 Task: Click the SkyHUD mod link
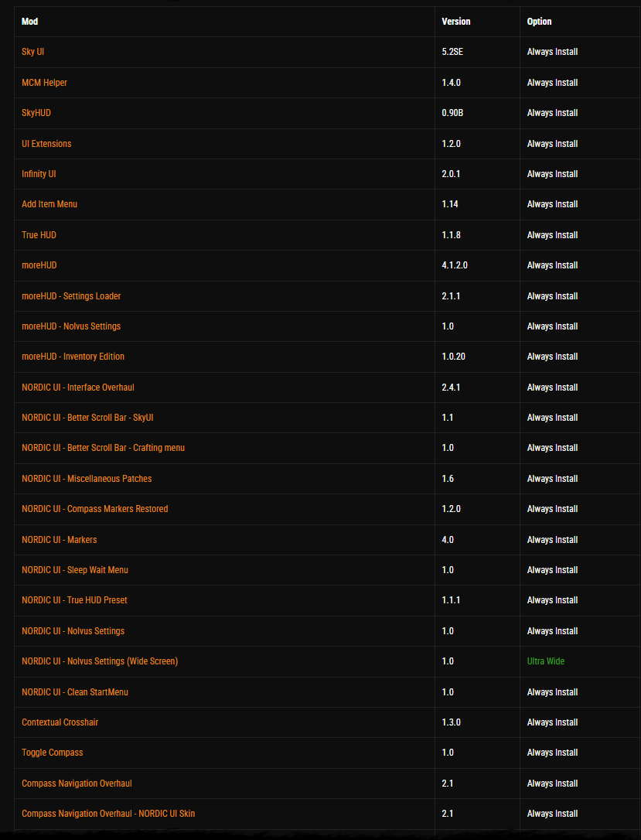[x=36, y=113]
